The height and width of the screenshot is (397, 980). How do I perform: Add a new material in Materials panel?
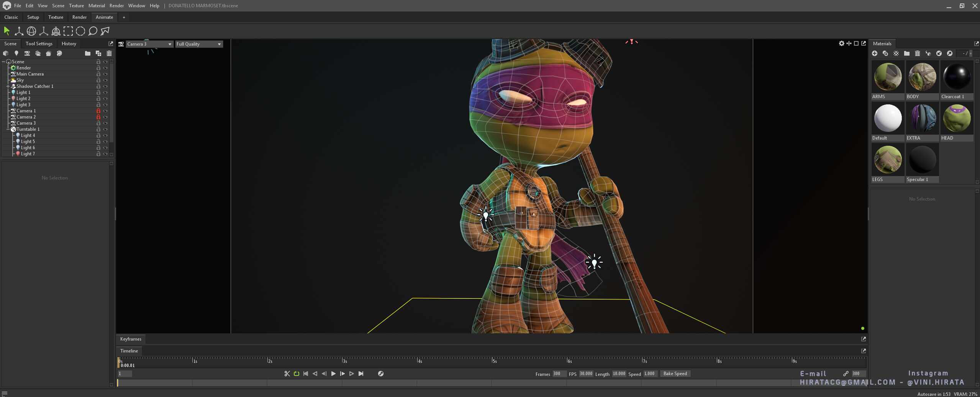click(x=875, y=53)
